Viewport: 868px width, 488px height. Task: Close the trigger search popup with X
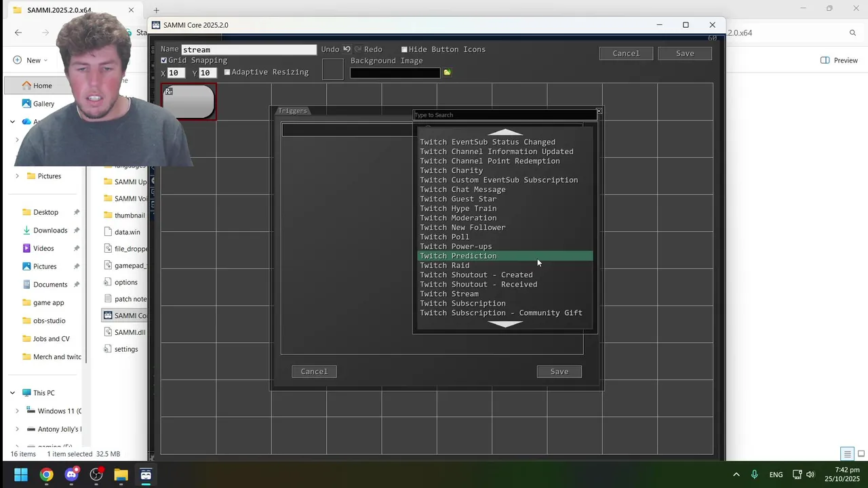(x=598, y=111)
